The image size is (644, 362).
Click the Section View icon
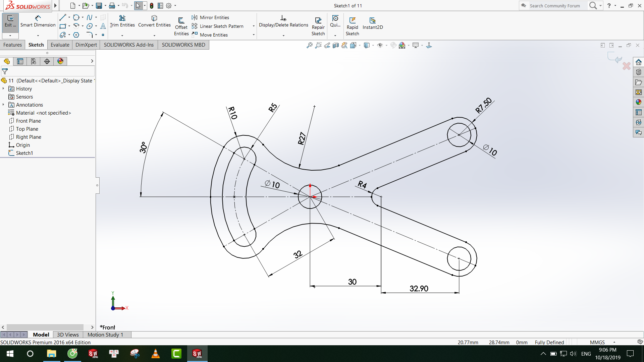[x=336, y=45]
